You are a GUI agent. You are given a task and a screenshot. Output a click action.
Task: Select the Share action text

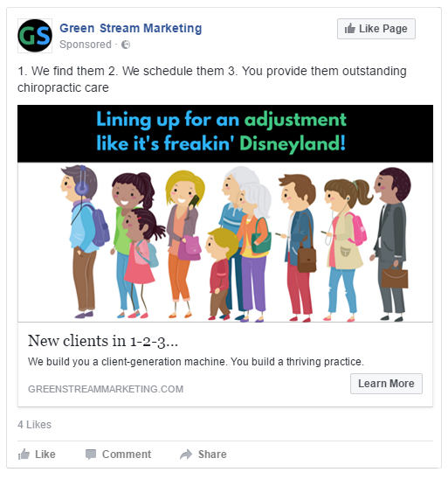point(212,455)
